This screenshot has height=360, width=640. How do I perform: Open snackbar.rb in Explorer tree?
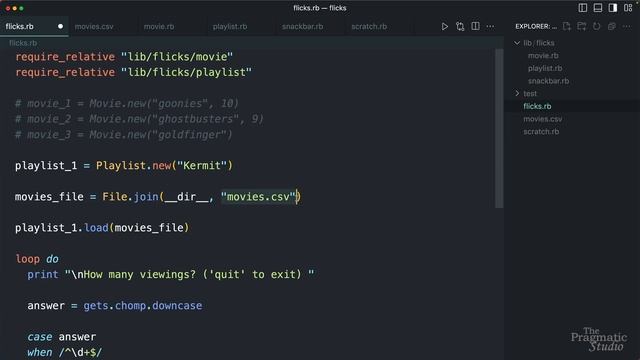[x=548, y=81]
